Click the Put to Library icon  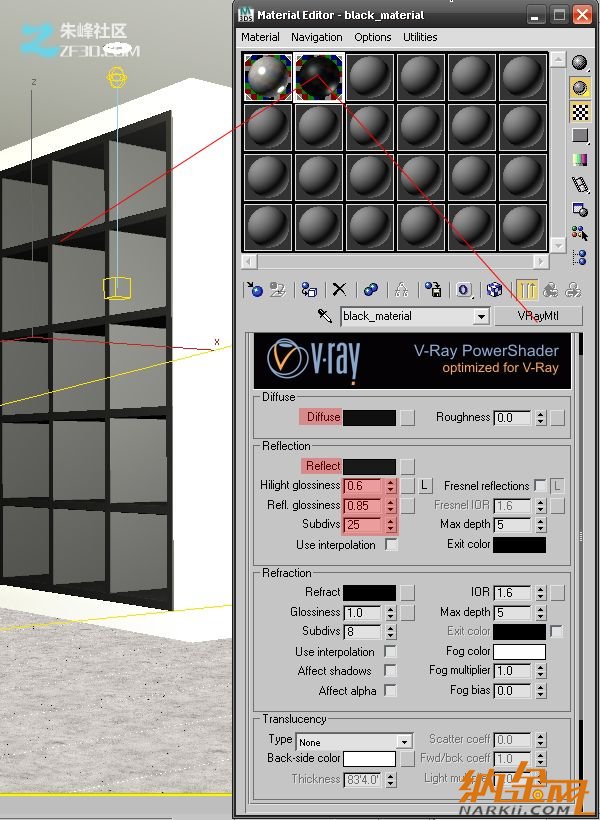[433, 289]
